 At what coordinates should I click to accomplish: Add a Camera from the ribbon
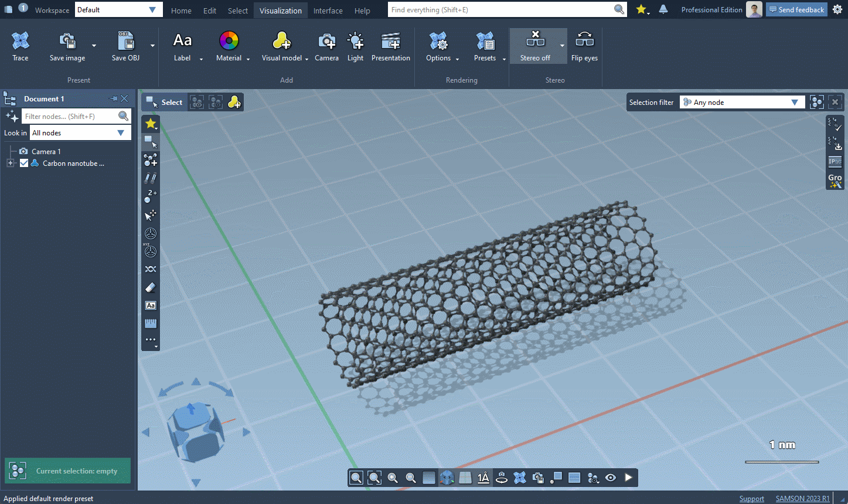326,46
